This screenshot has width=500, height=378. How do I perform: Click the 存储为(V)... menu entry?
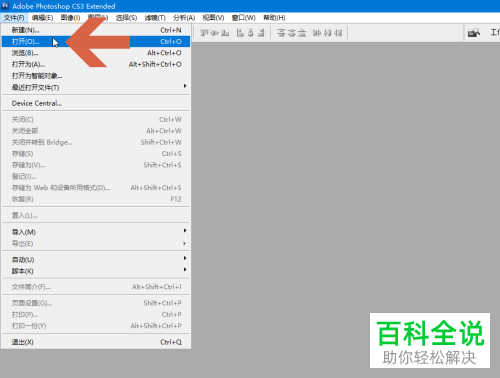(x=96, y=165)
